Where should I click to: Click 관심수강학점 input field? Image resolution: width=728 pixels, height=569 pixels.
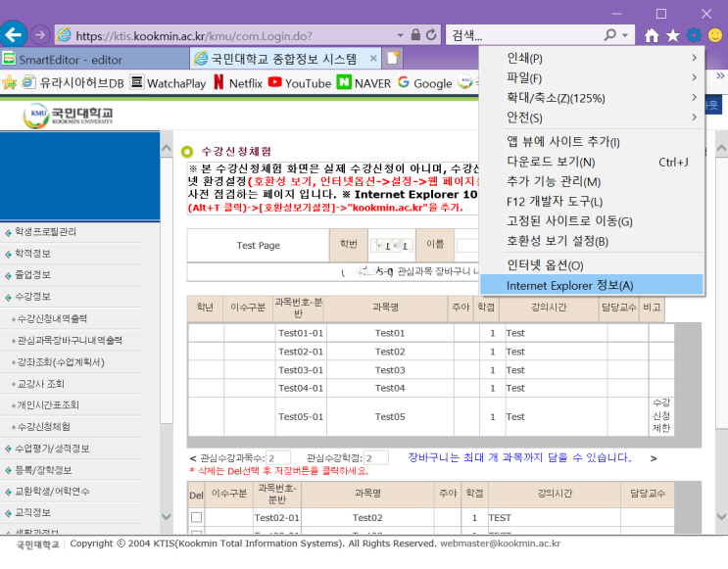376,458
